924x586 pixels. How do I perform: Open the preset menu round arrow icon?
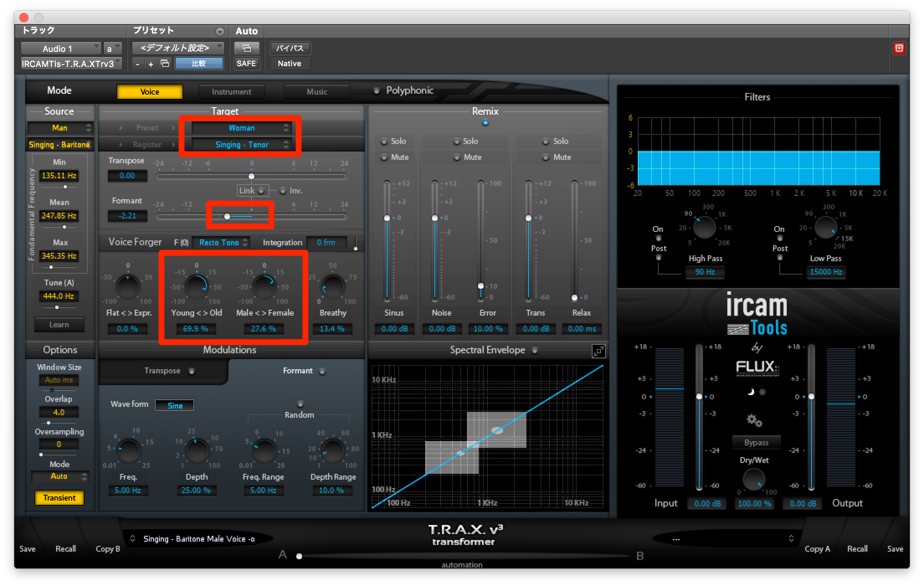coord(220,31)
